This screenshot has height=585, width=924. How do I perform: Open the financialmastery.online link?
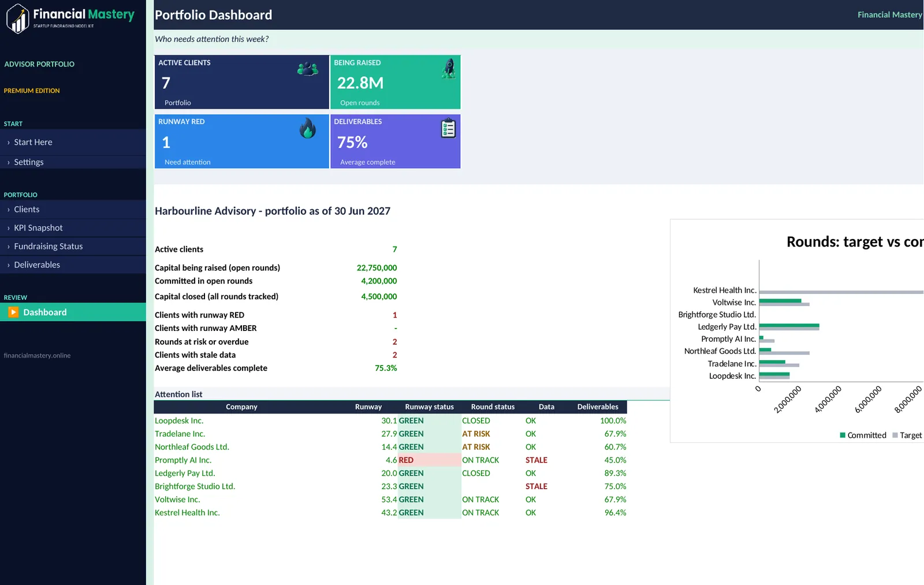37,356
